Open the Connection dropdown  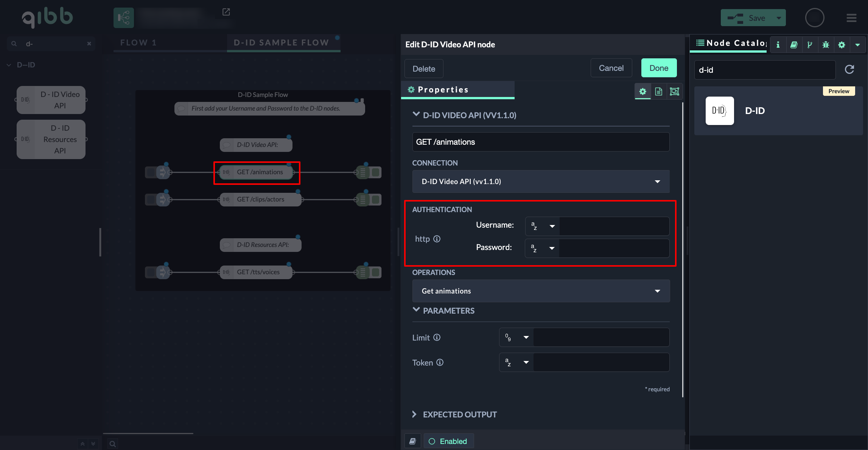coord(541,181)
